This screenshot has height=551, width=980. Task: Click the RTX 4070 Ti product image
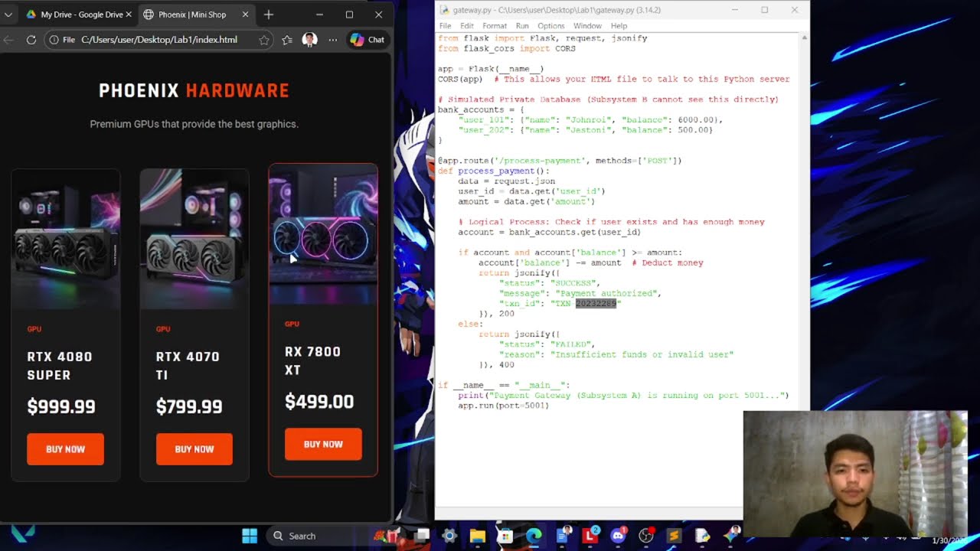coord(194,239)
